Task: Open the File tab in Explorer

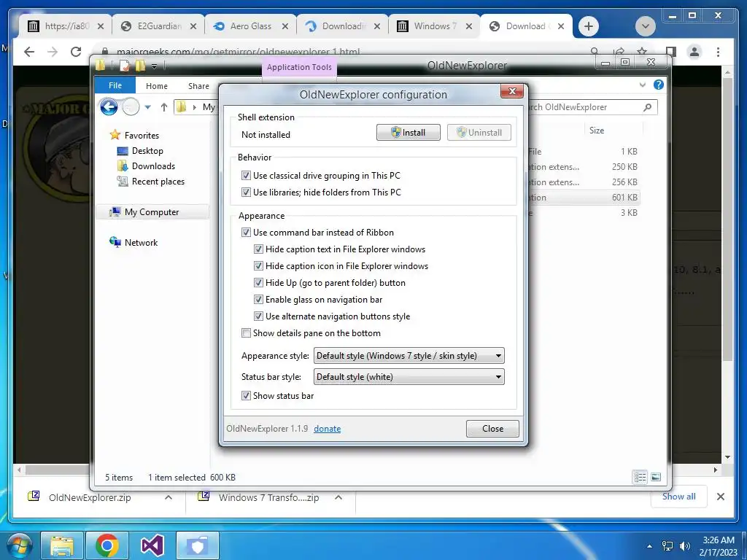Action: 115,86
